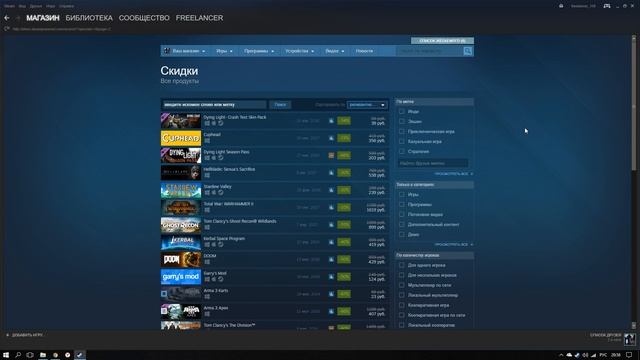Open the Список желаемого button
The image size is (640, 360).
click(x=442, y=40)
